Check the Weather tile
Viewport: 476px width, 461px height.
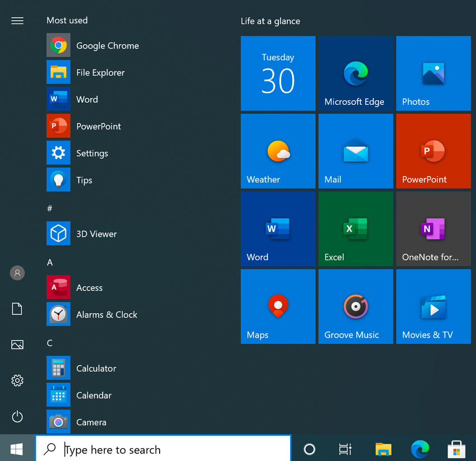(x=278, y=151)
